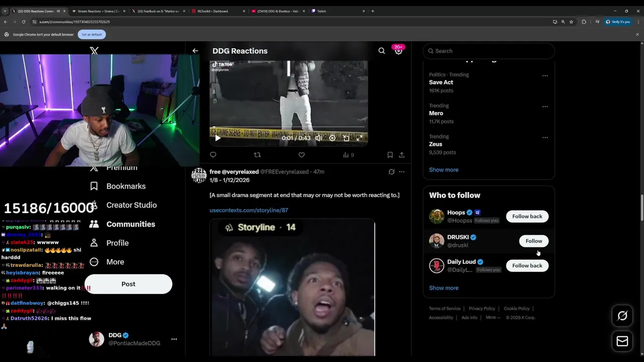Screen dimensions: 644x362
Task: Open Ads info footer link
Action: point(469,318)
